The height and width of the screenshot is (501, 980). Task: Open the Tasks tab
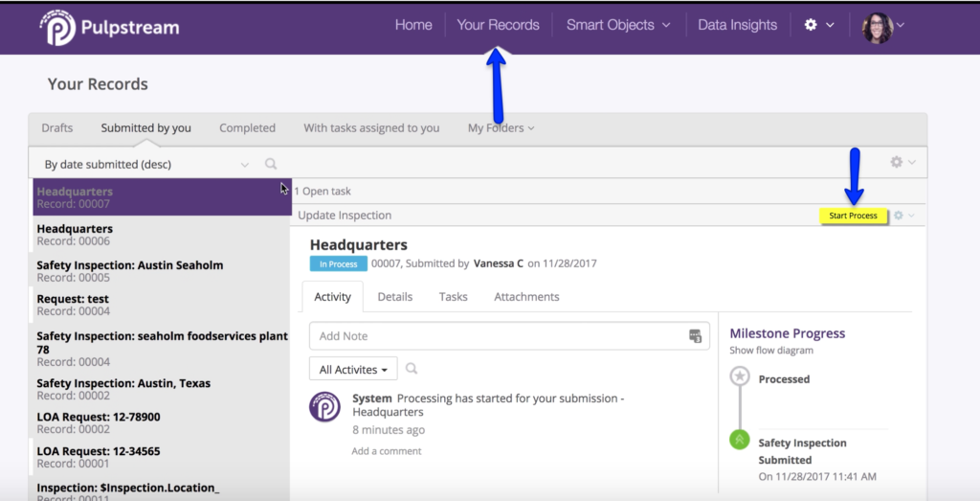(453, 296)
